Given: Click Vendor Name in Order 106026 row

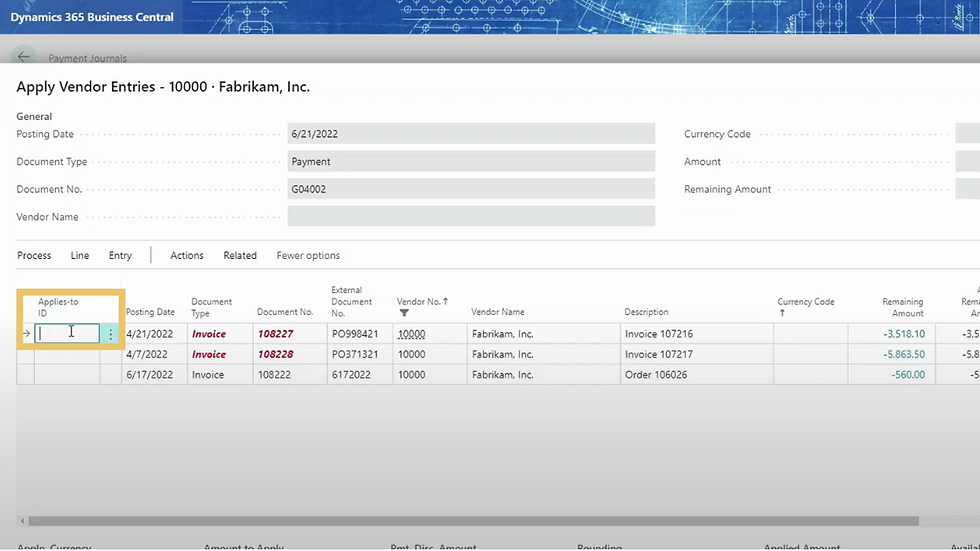Looking at the screenshot, I should (544, 375).
